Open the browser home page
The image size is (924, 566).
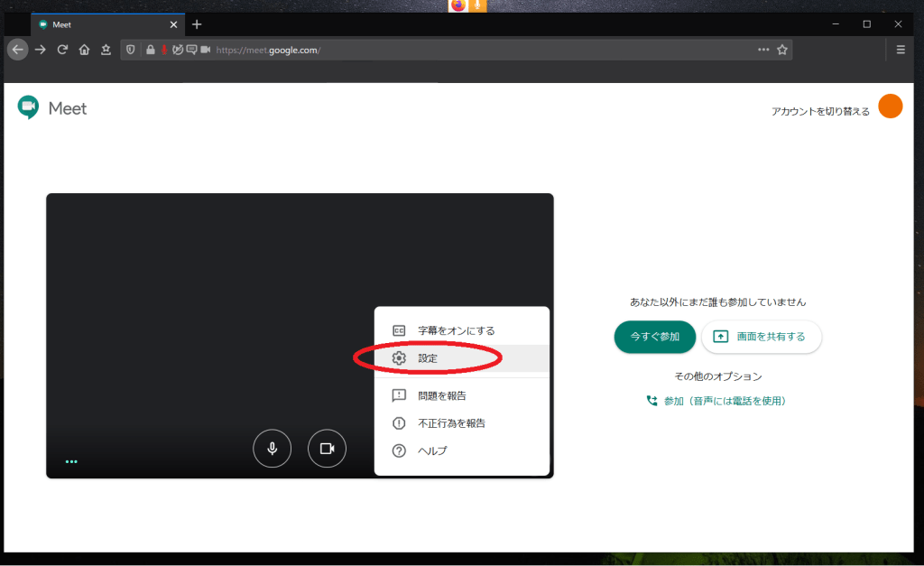pos(84,50)
